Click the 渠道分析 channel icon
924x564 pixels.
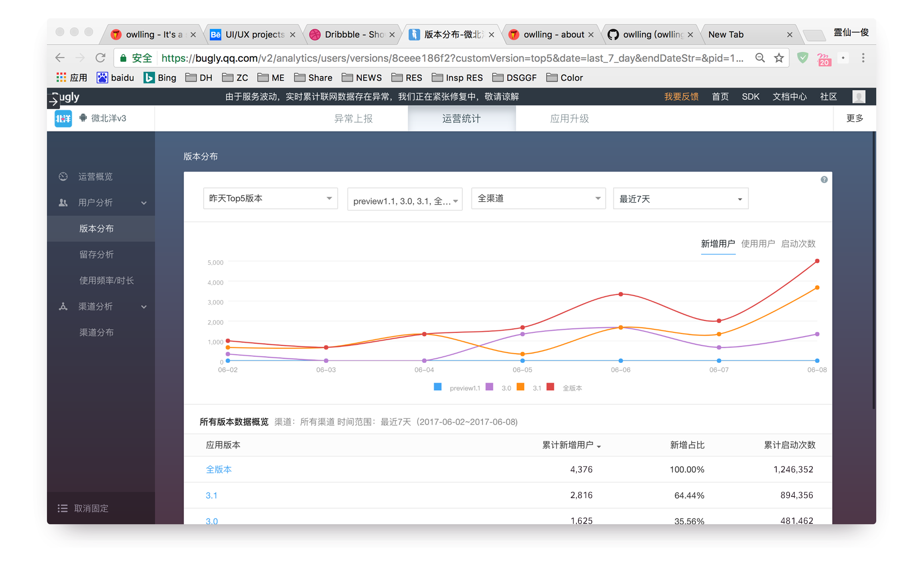pyautogui.click(x=63, y=307)
